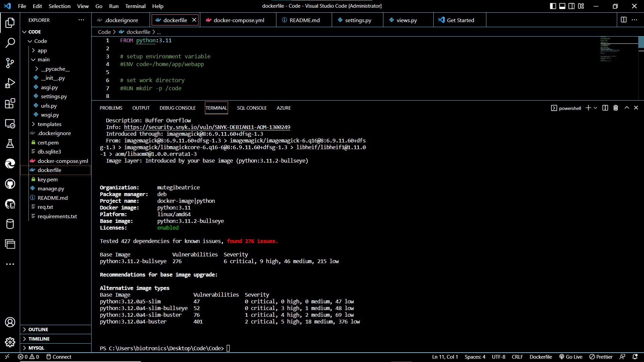644x362 pixels.
Task: Open the File menu
Action: pos(22,6)
